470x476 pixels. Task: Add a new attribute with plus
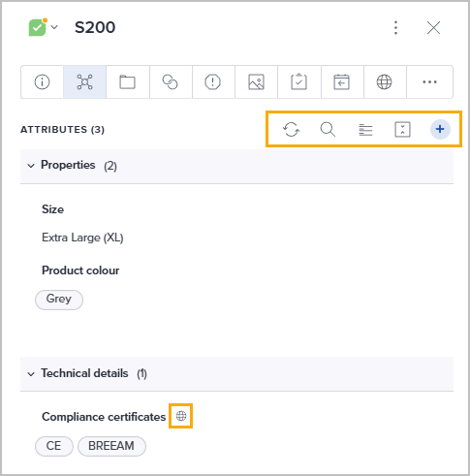[440, 129]
